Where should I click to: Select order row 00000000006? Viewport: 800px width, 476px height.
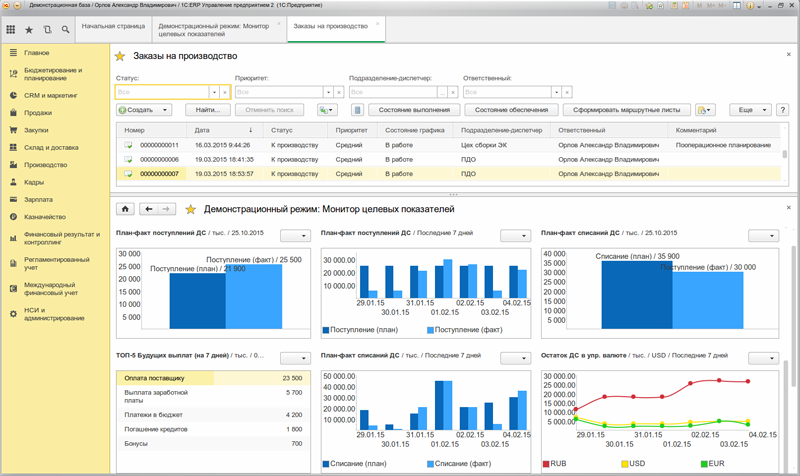160,159
